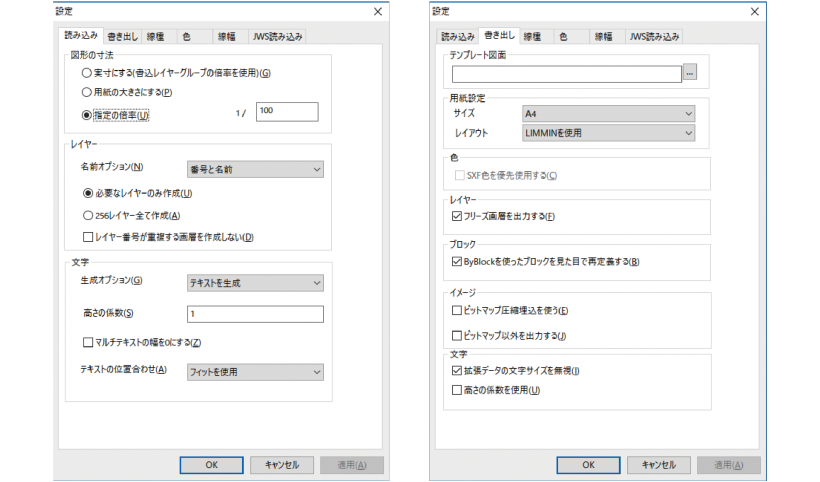Close the right settings dialog
The height and width of the screenshot is (482, 820).
[x=755, y=12]
